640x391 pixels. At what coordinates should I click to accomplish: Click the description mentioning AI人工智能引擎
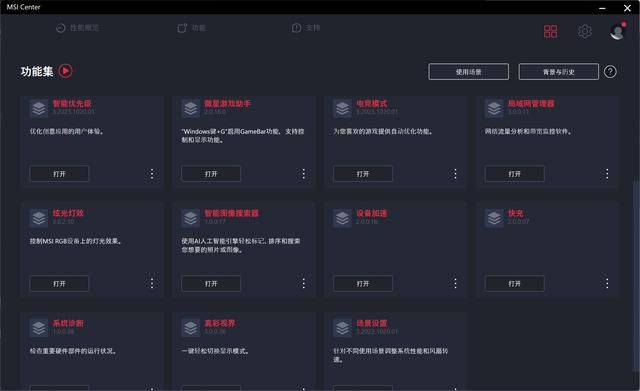(241, 245)
